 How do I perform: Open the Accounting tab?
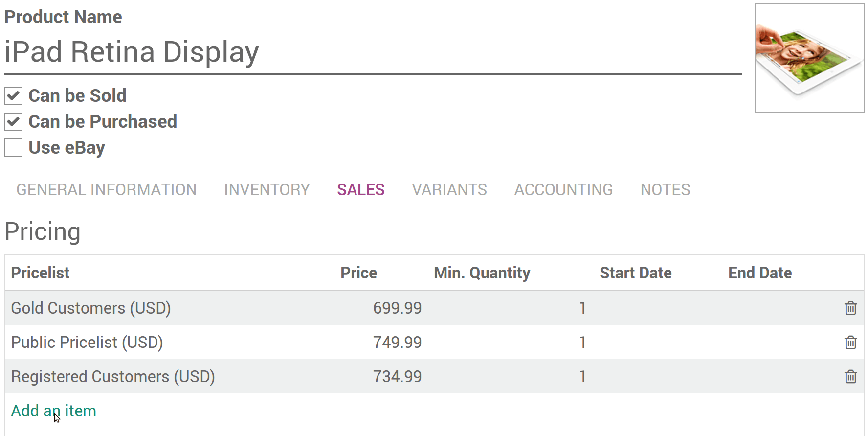pyautogui.click(x=563, y=189)
